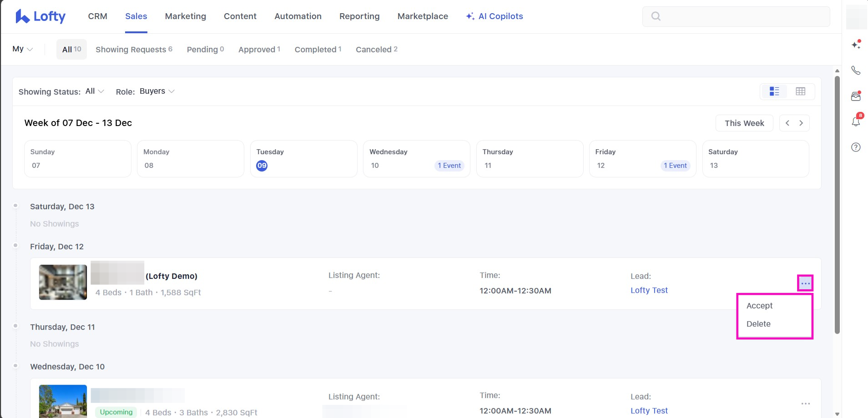Screen dimensions: 868x418
Task: Select Accept from the context menu
Action: click(759, 306)
